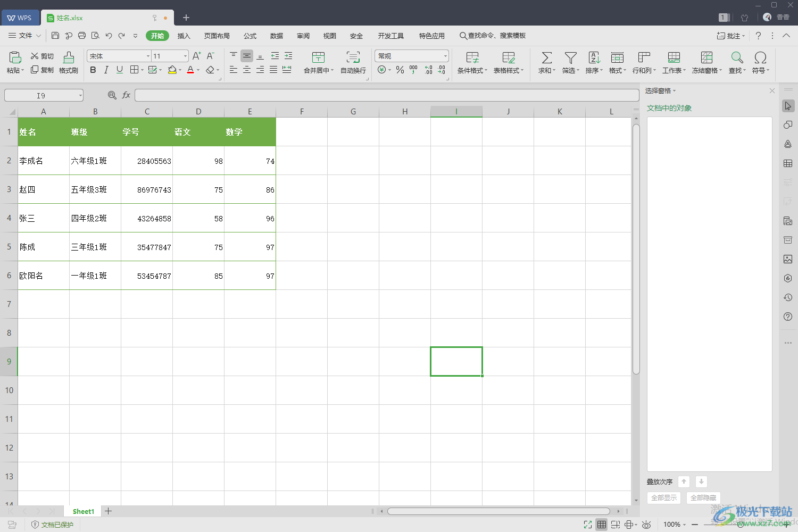Click the Filter (筛选) funnel icon
The height and width of the screenshot is (532, 798).
click(571, 57)
